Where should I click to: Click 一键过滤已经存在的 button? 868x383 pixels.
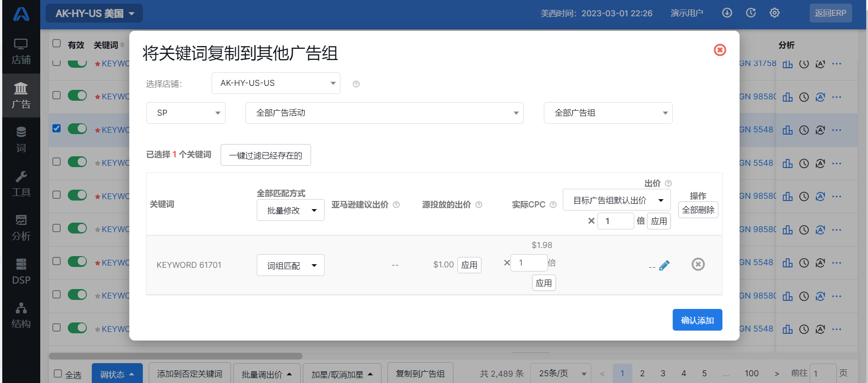click(265, 155)
